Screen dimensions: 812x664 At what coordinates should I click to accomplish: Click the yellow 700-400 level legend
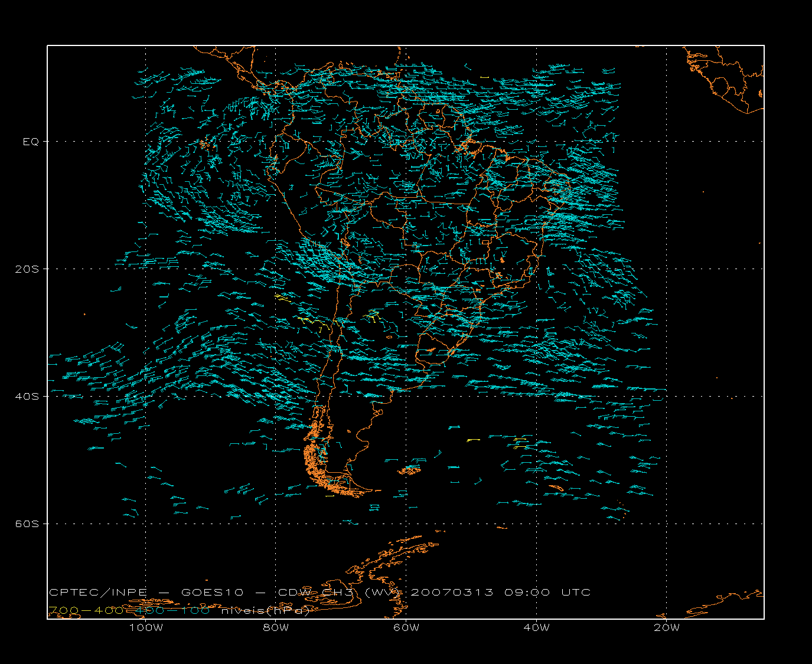click(x=86, y=610)
